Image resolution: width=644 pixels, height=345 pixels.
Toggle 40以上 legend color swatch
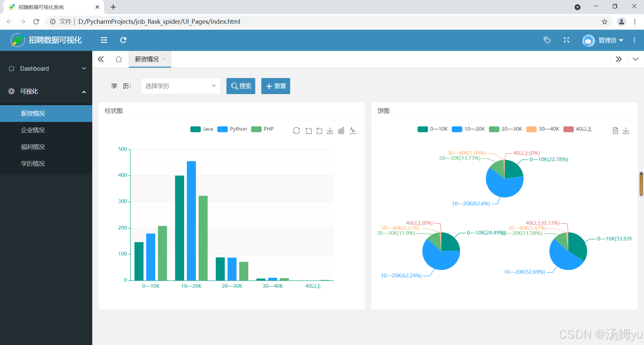(x=569, y=129)
